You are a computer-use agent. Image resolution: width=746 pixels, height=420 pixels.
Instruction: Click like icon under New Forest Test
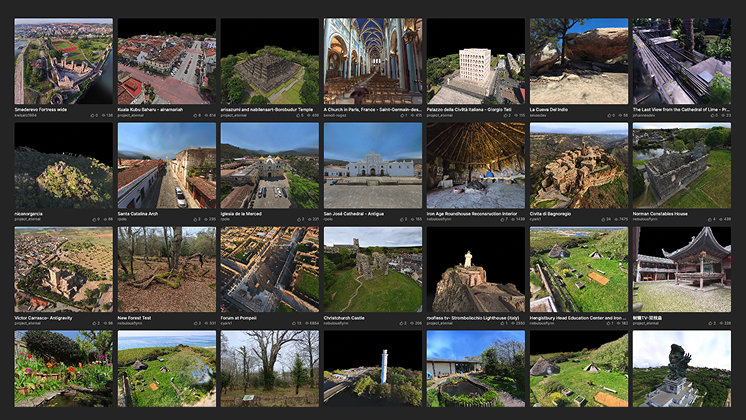pos(196,323)
